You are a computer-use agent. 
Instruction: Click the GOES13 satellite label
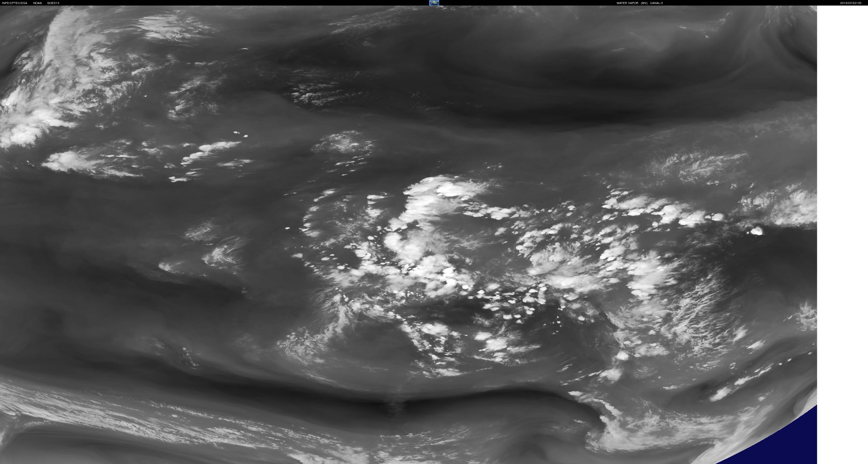coord(53,3)
